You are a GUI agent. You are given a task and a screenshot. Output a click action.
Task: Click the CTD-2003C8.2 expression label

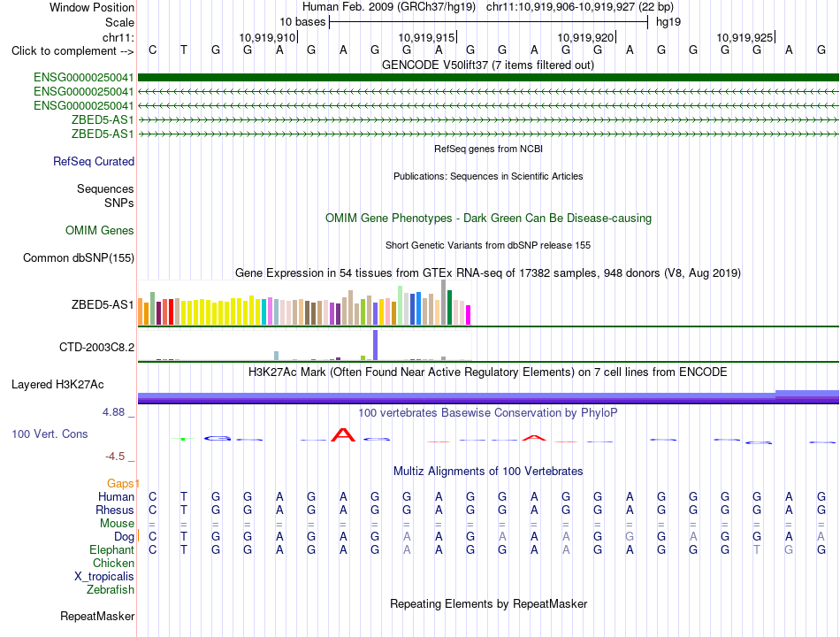point(96,348)
